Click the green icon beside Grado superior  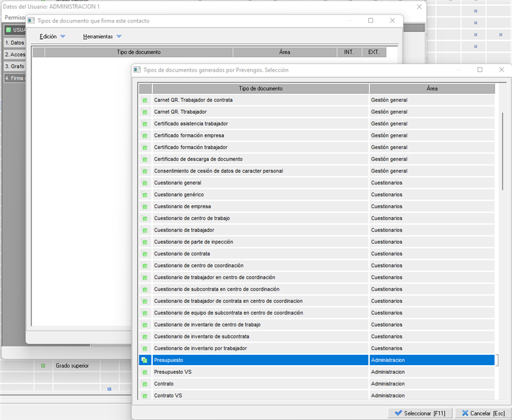coord(43,366)
